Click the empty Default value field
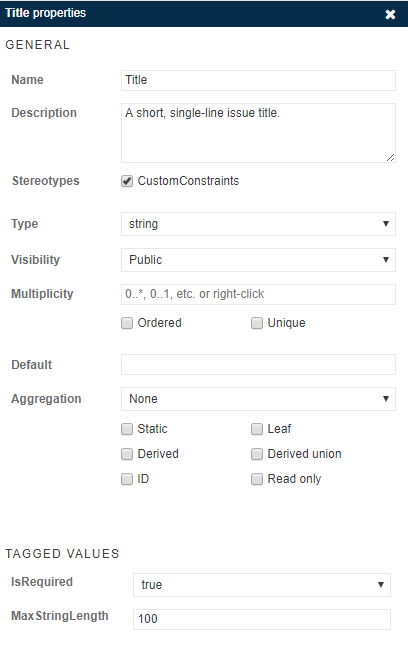Viewport: 408px width, 654px height. 258,365
